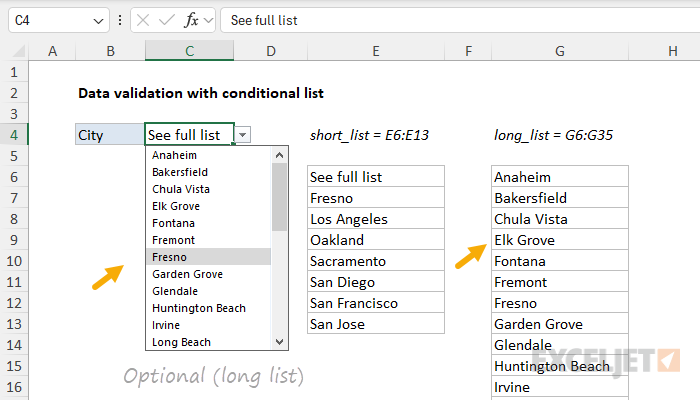This screenshot has width=700, height=400.
Task: Click the Select All corner triangle
Action: coord(18,52)
